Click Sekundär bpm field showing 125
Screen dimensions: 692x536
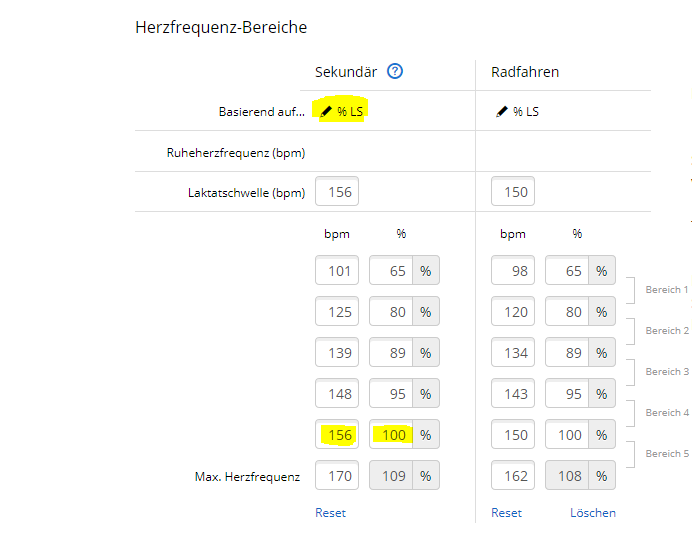coord(337,311)
